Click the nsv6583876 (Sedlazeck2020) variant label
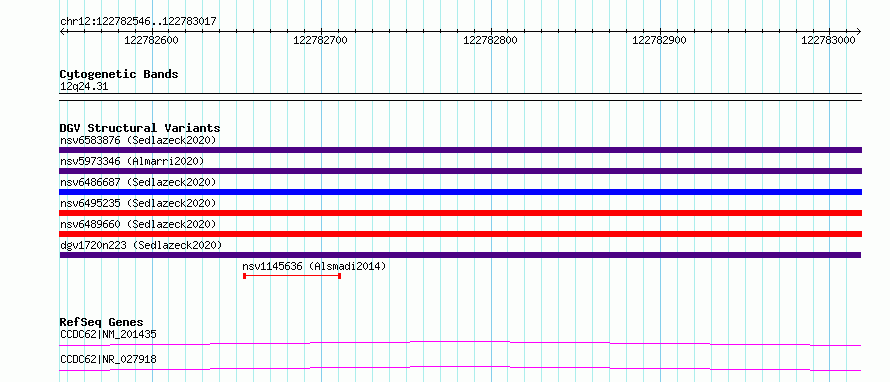 tap(138, 140)
